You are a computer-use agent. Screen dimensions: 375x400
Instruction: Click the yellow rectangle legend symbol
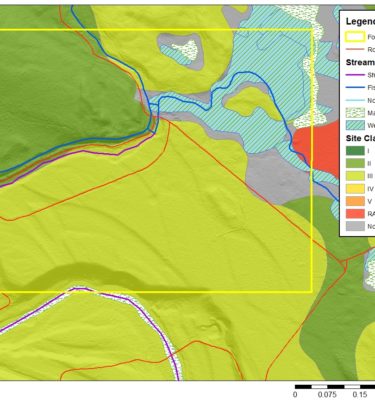point(355,37)
